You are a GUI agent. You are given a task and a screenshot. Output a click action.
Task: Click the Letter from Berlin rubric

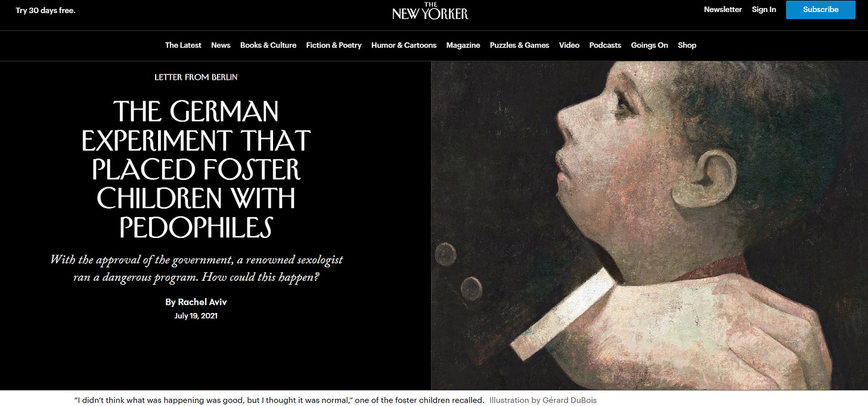click(x=196, y=78)
